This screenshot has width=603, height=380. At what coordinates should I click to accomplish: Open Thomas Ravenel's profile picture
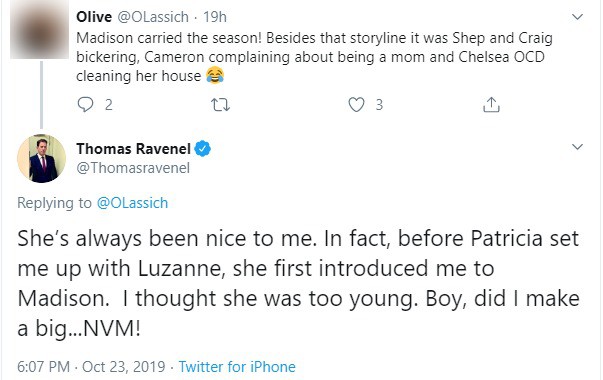point(42,158)
